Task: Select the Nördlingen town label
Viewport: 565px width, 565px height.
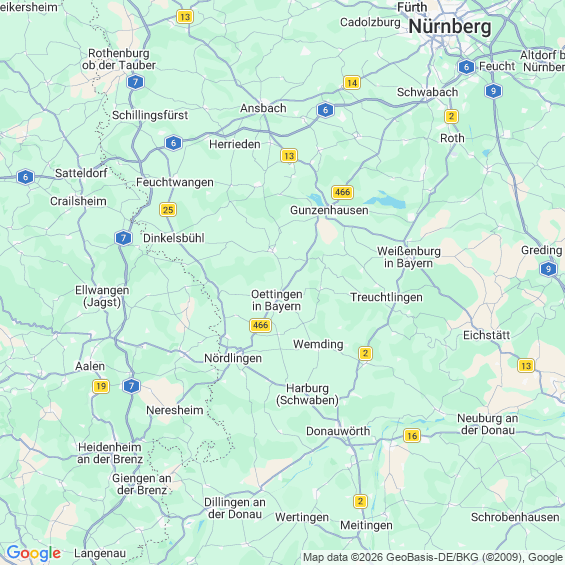Action: coord(233,358)
